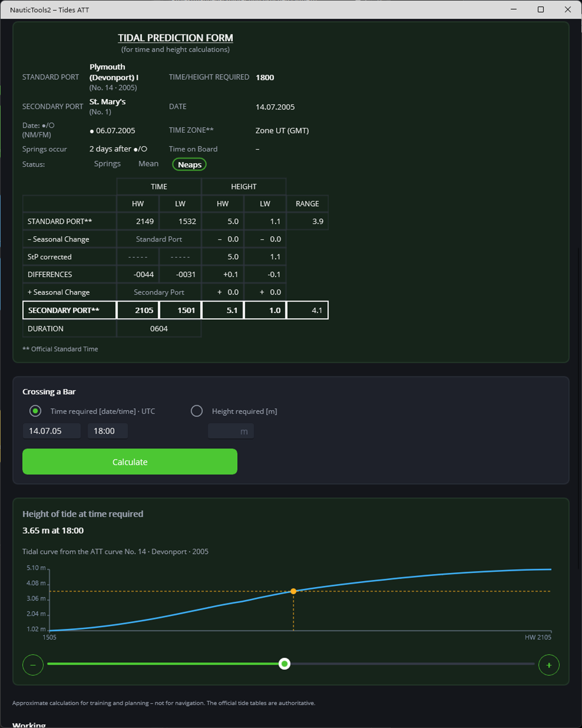Click the duration value 0604
582x728 pixels.
pos(159,328)
